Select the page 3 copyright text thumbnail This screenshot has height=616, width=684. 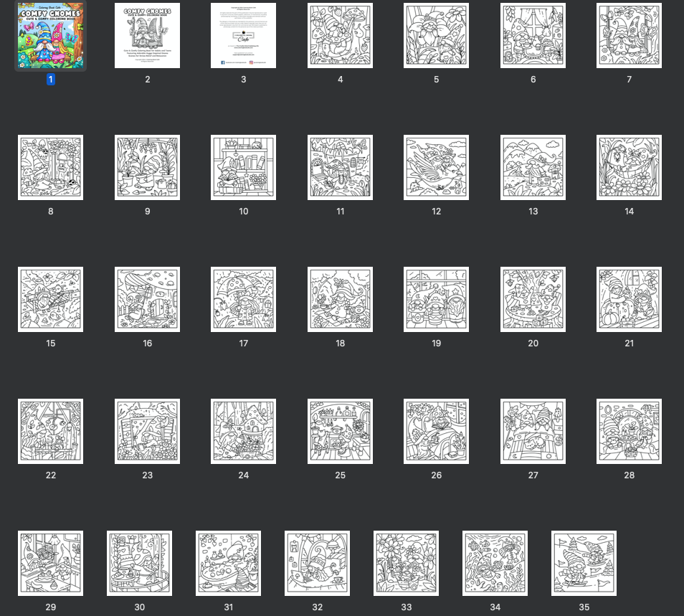click(x=243, y=36)
